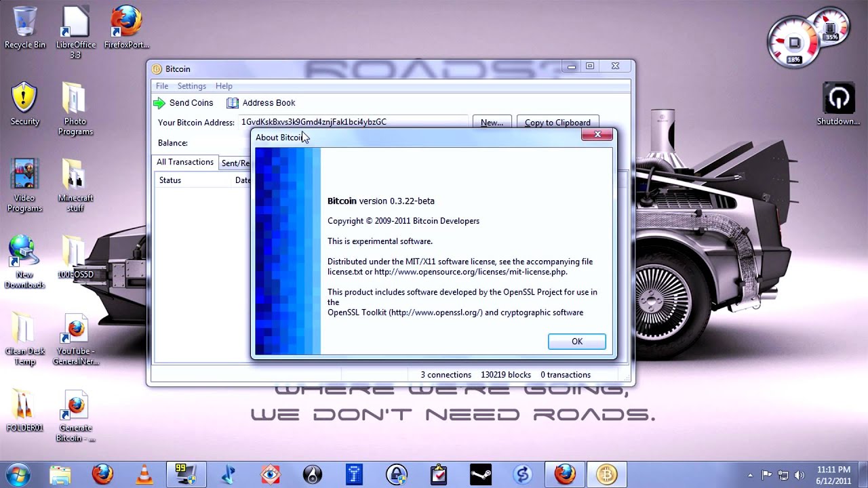Click the network tray icon
This screenshot has width=868, height=488.
[x=783, y=475]
